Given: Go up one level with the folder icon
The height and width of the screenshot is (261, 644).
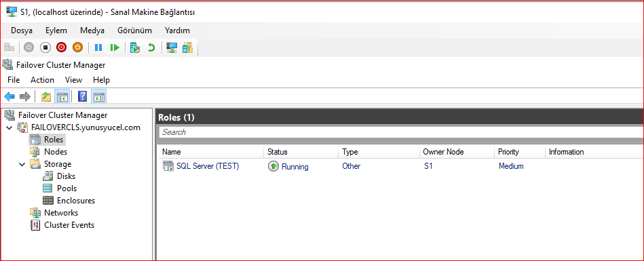Looking at the screenshot, I should pyautogui.click(x=46, y=97).
